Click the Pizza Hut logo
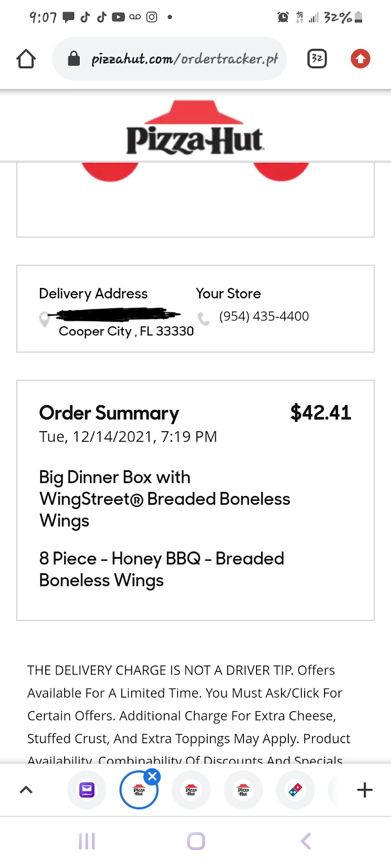 point(195,128)
